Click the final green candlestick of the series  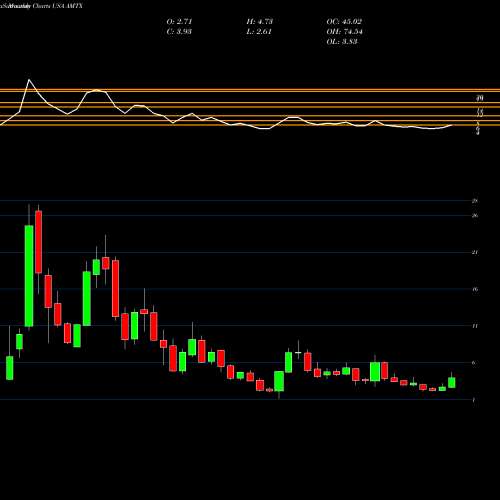[452, 383]
